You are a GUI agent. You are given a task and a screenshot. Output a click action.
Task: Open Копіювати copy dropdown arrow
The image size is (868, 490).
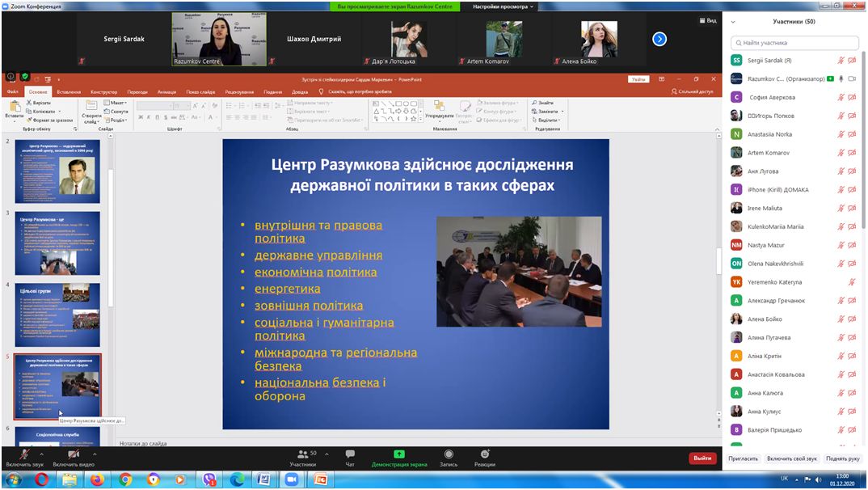point(59,112)
